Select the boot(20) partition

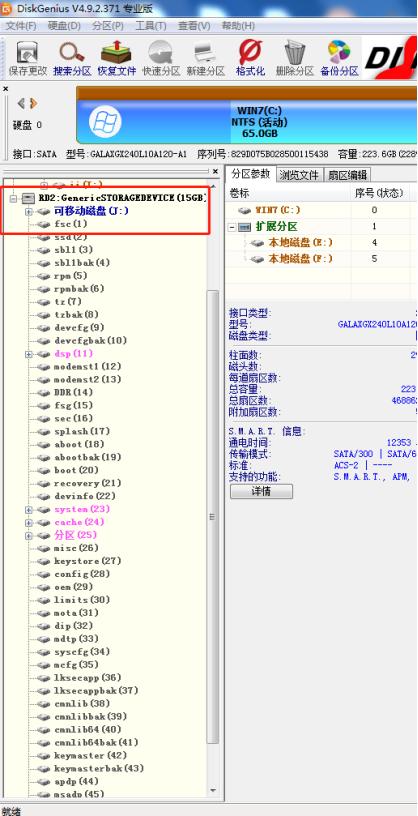click(x=77, y=470)
